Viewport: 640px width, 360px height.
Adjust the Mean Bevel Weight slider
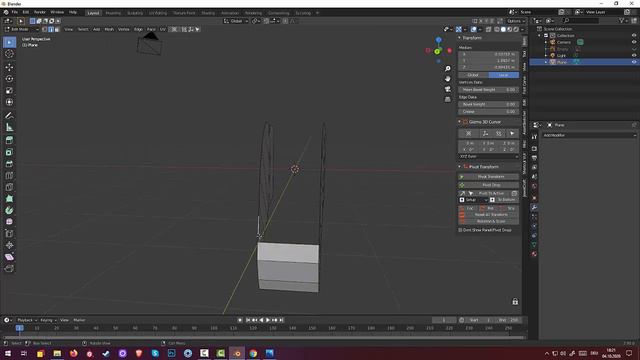pos(489,89)
